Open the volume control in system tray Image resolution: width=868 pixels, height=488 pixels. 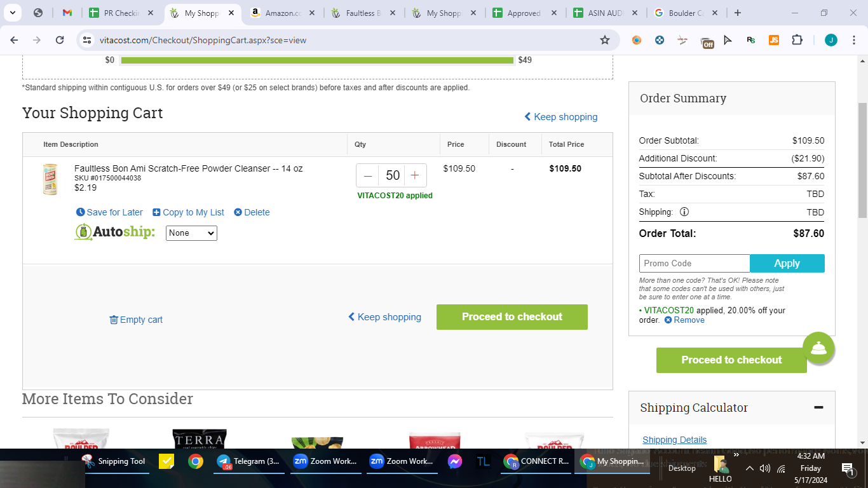point(765,468)
